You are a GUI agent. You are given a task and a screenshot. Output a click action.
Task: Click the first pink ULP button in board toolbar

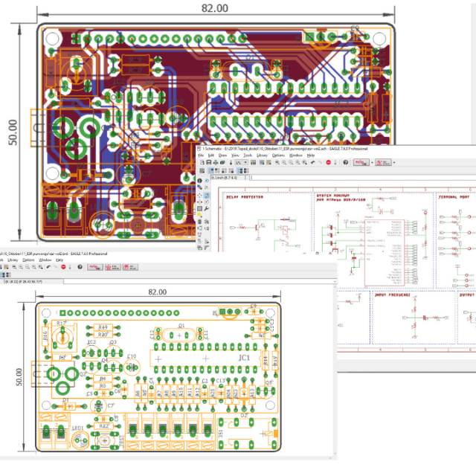tap(95, 266)
